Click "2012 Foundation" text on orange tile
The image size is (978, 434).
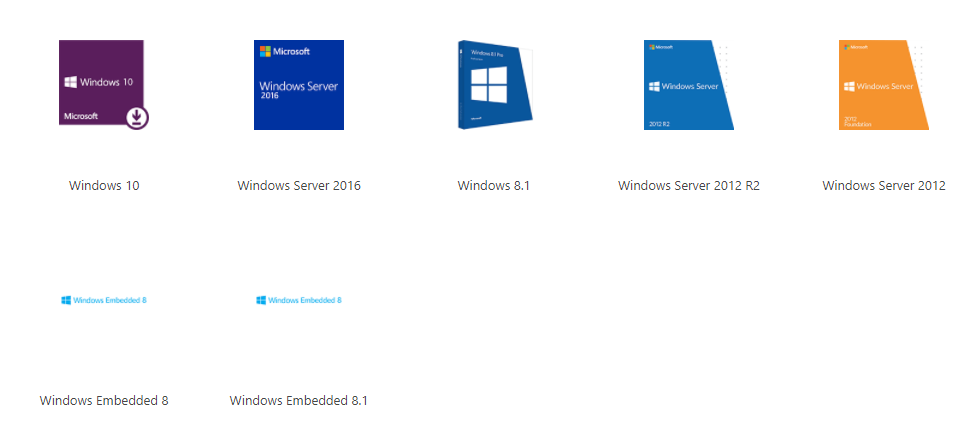click(x=852, y=121)
